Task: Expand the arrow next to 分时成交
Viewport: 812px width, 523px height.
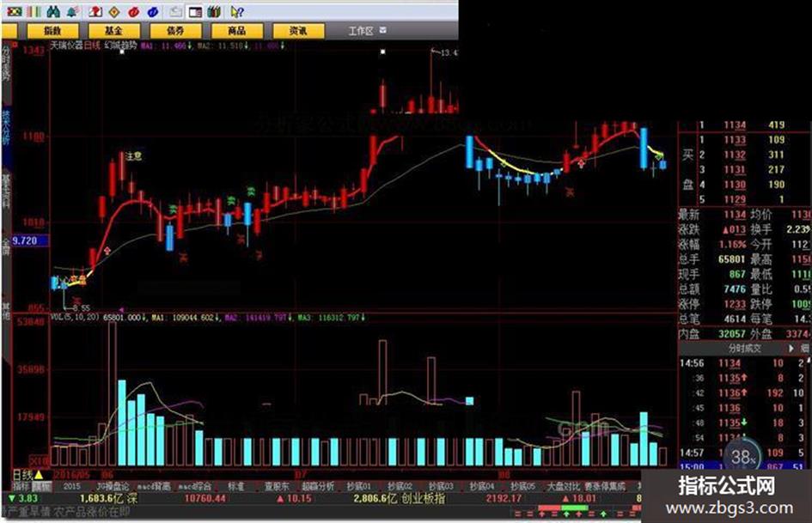Action: pos(791,349)
